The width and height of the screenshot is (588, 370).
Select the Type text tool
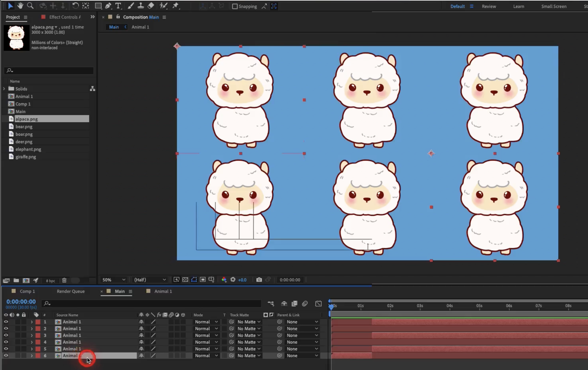coord(118,6)
